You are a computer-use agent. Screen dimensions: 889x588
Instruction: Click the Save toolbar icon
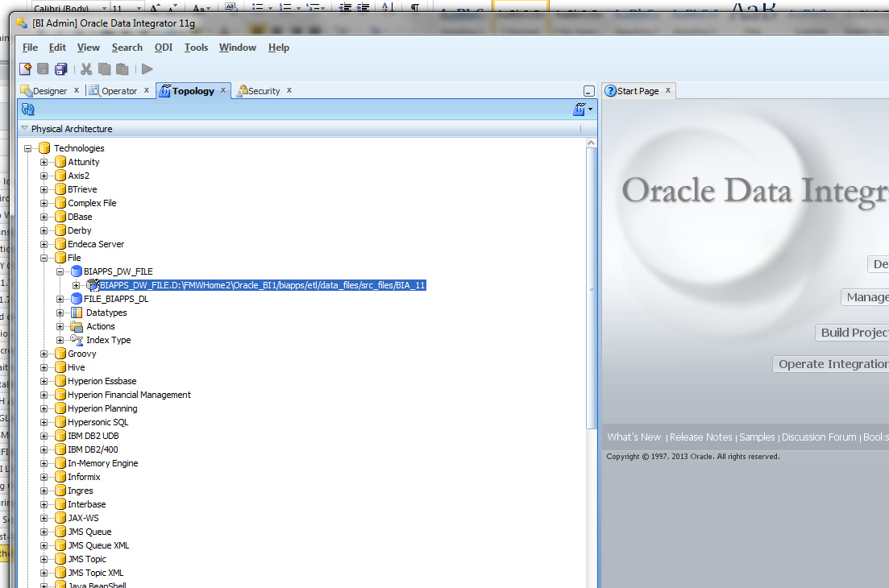(x=43, y=69)
